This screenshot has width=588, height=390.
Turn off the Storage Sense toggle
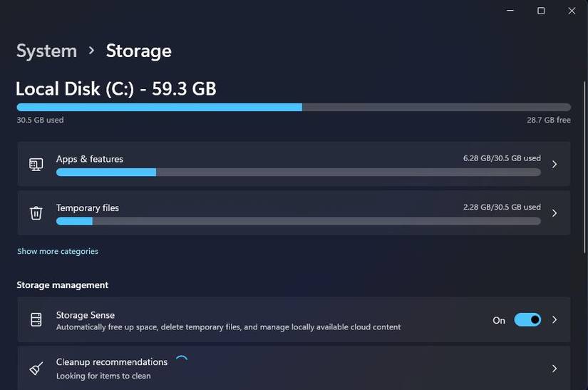tap(527, 320)
